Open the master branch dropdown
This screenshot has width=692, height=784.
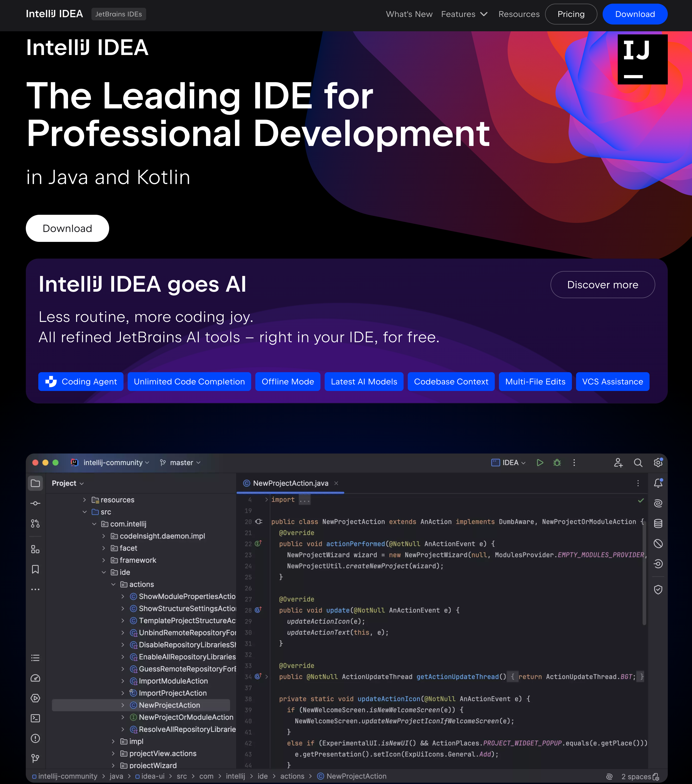180,463
